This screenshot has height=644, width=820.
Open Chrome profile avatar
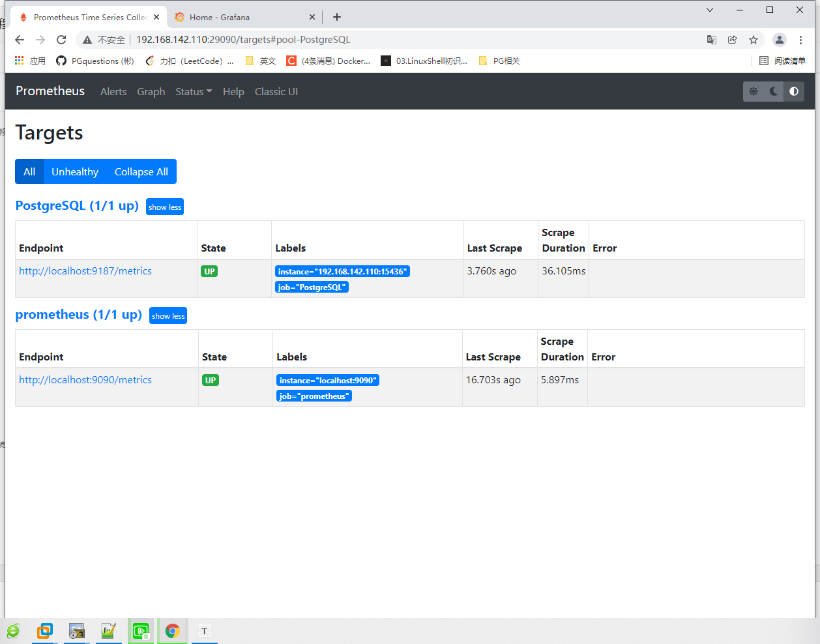780,40
